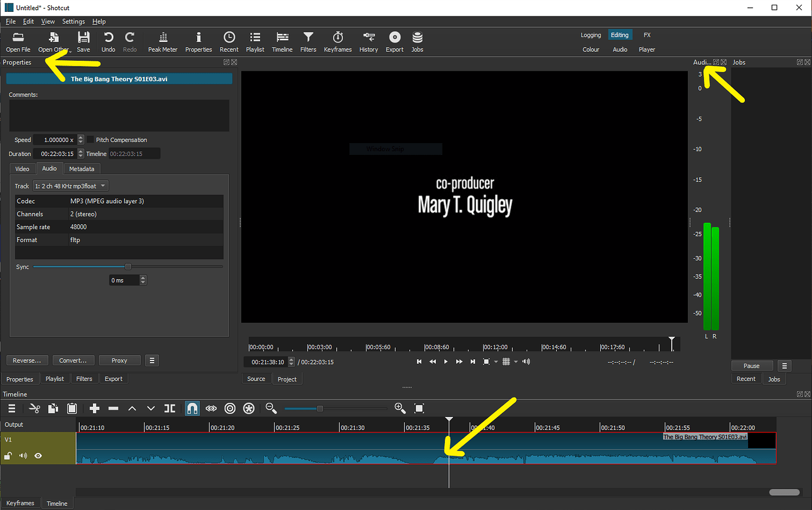Select the Cut tool in the timeline toolbar

34,408
